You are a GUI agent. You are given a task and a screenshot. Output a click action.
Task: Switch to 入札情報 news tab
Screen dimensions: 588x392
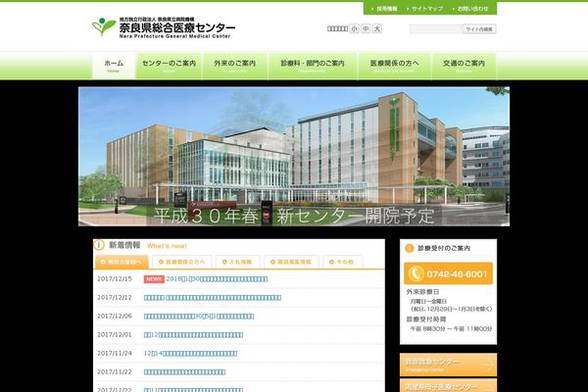(x=238, y=262)
